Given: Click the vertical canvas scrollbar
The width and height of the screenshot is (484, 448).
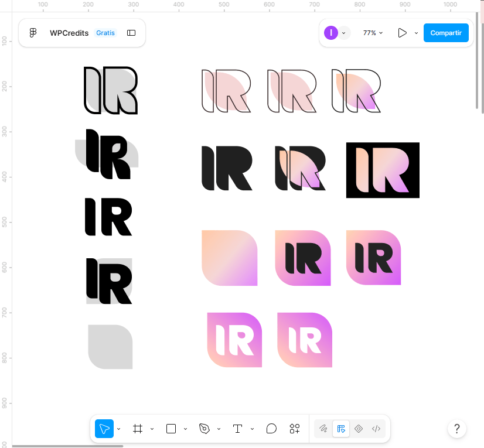Looking at the screenshot, I should 477,60.
